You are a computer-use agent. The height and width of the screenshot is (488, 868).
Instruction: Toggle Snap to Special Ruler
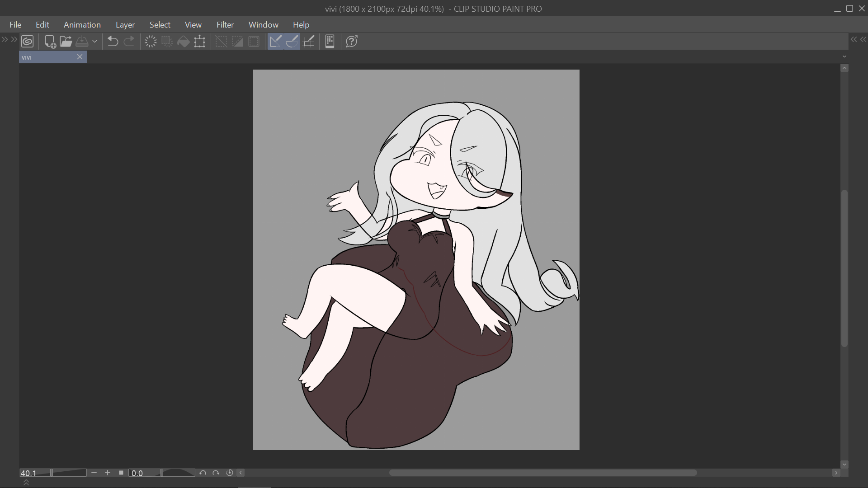292,42
